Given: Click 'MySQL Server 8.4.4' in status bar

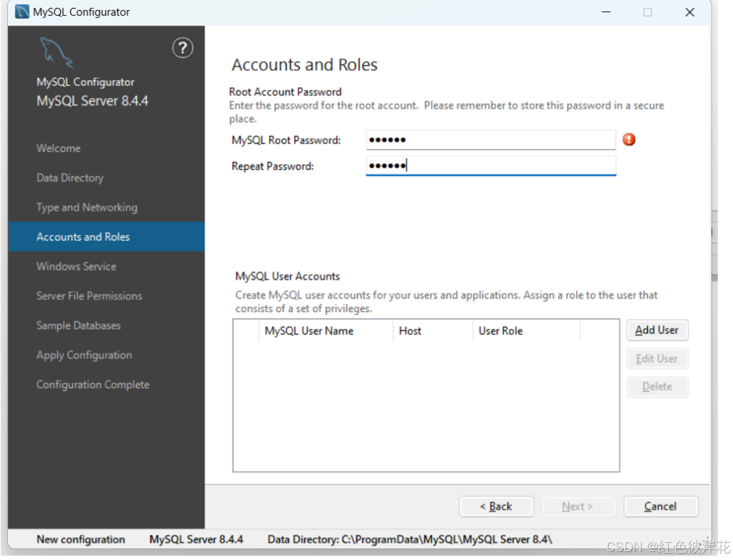Looking at the screenshot, I should tap(197, 540).
